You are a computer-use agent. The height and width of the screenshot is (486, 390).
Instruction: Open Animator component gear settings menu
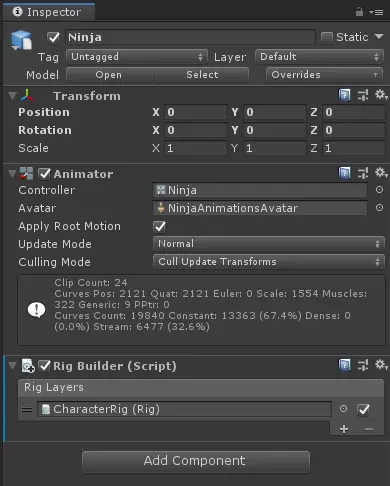[x=381, y=173]
